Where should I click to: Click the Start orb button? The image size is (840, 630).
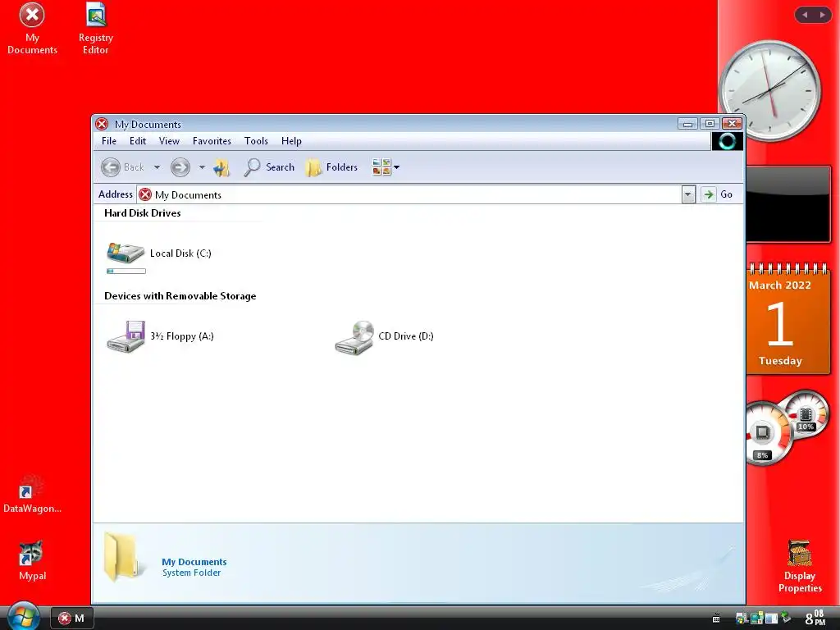click(22, 616)
